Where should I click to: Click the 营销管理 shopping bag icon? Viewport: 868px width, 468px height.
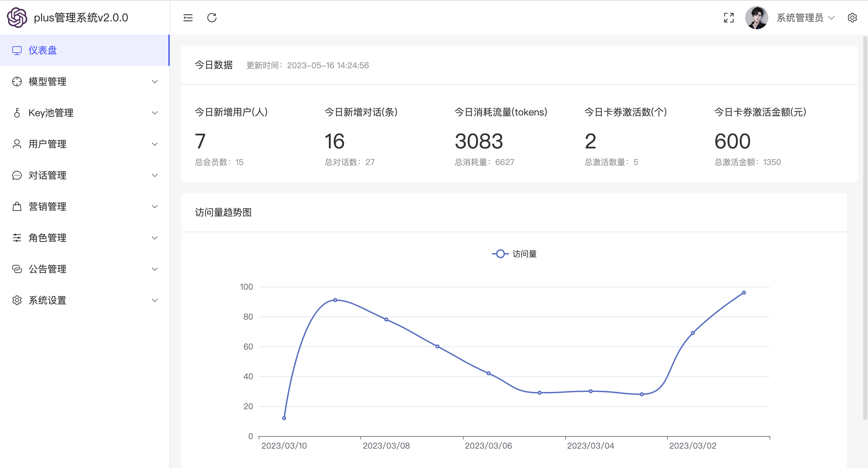tap(17, 206)
